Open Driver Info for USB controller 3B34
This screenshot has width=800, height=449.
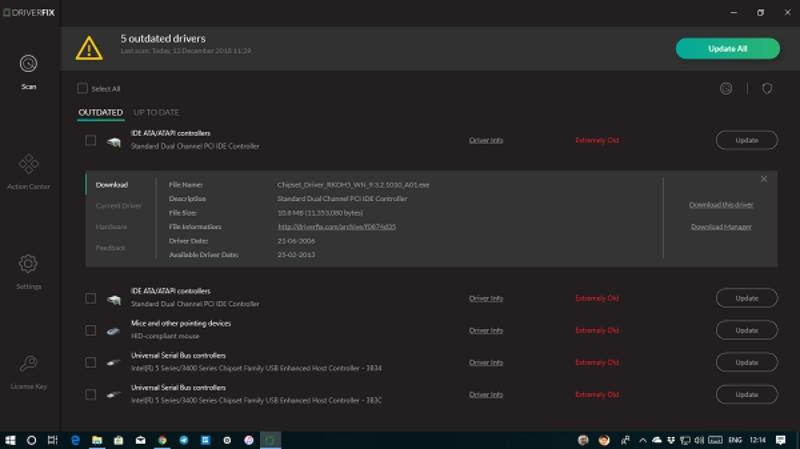pyautogui.click(x=486, y=363)
